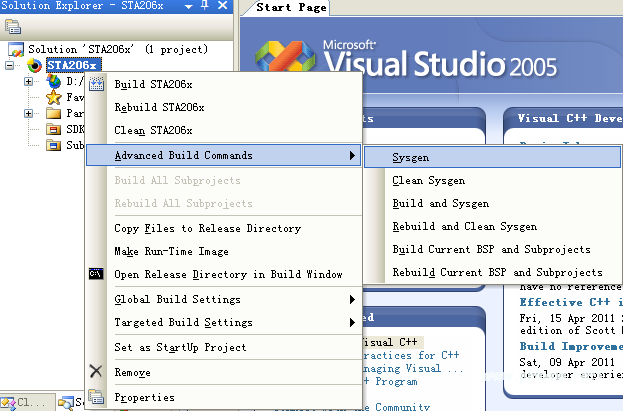Select the Solution 'STA206x' (1 project) row
This screenshot has height=411, width=623.
[x=118, y=50]
